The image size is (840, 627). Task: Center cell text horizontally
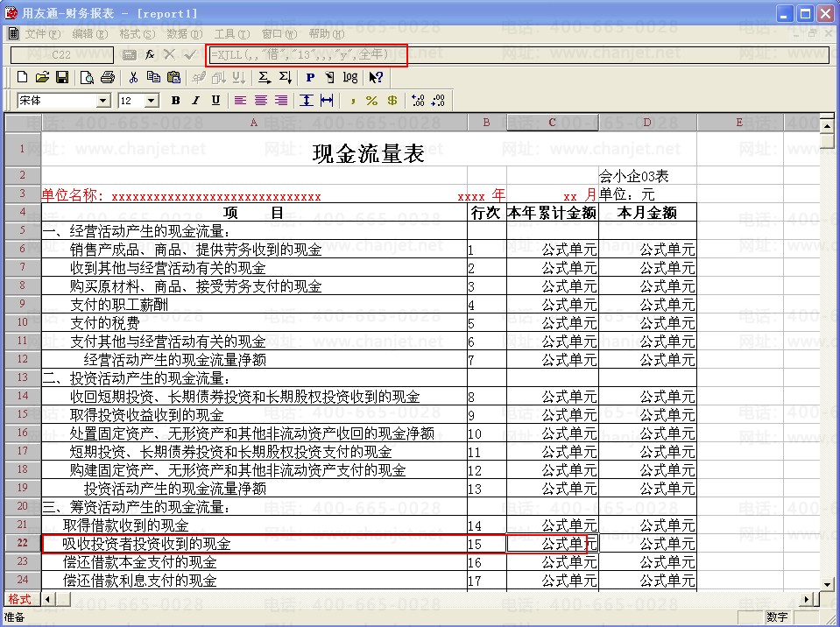point(261,100)
